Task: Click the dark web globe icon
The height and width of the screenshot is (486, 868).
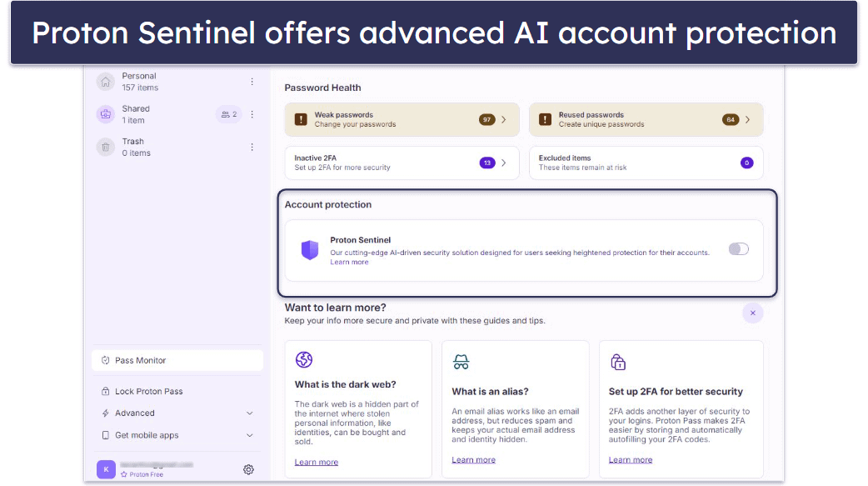Action: coord(304,359)
